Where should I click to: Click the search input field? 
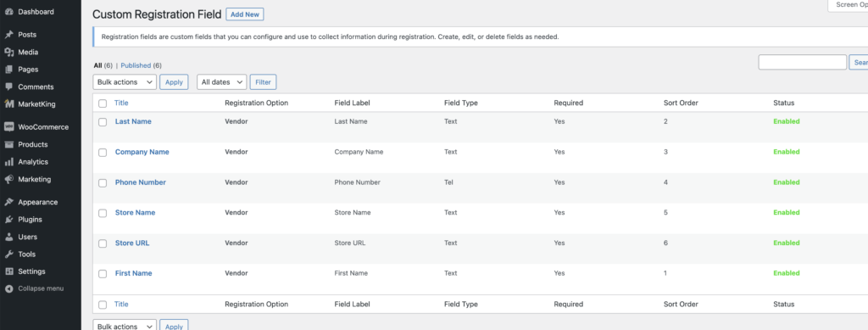pyautogui.click(x=802, y=62)
